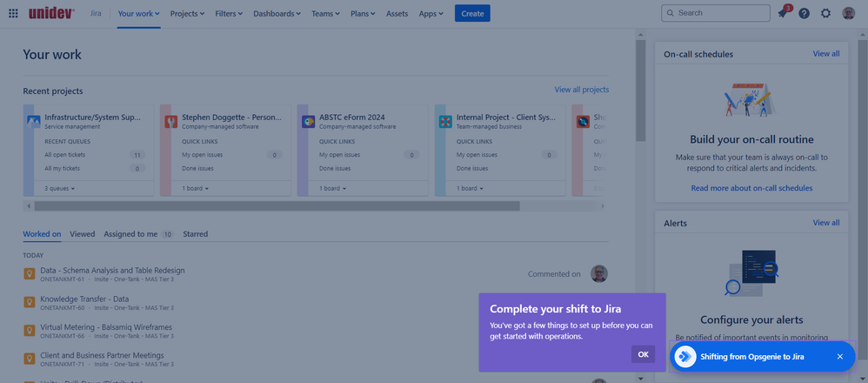Open All open tickets queue
The width and height of the screenshot is (868, 383).
pos(65,155)
